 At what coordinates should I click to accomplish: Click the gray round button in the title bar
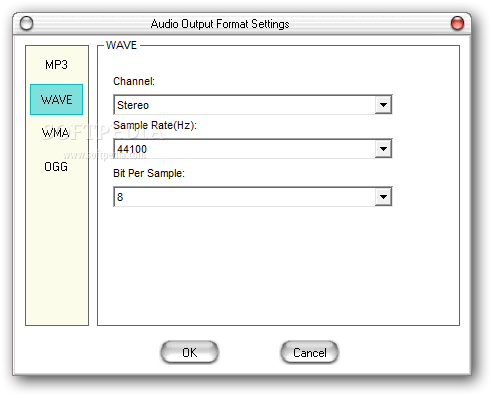pos(26,23)
